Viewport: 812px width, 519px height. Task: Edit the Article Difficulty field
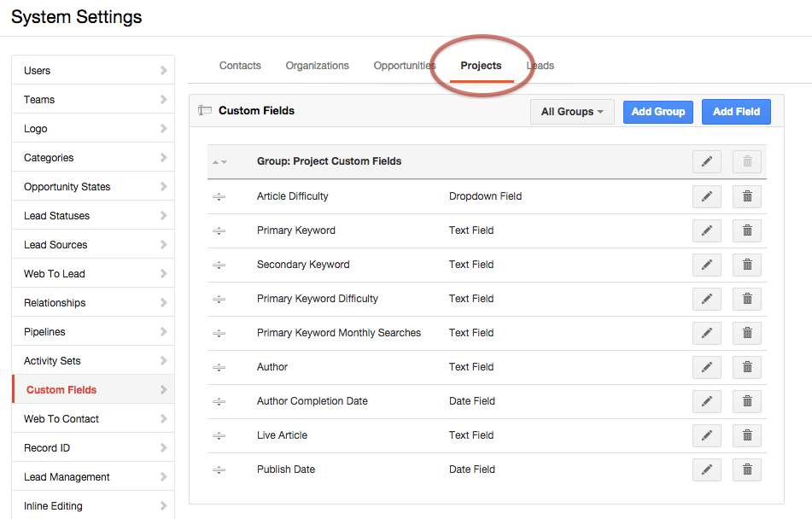click(706, 196)
